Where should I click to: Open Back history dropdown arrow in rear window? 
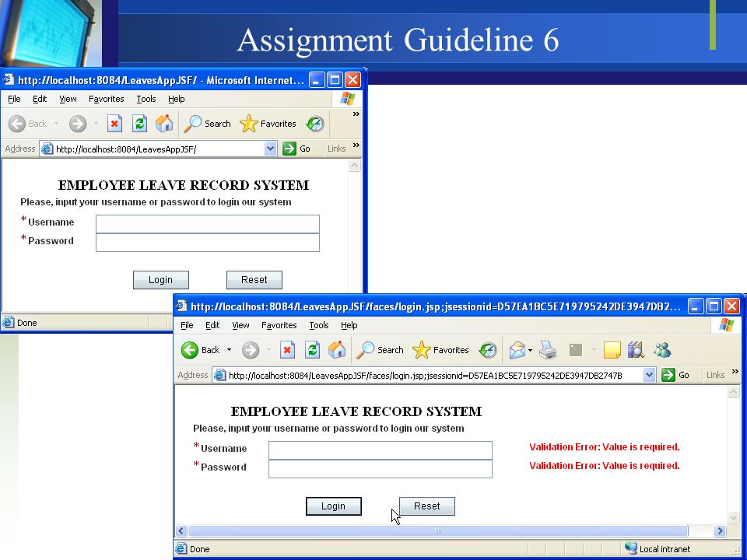coord(56,124)
